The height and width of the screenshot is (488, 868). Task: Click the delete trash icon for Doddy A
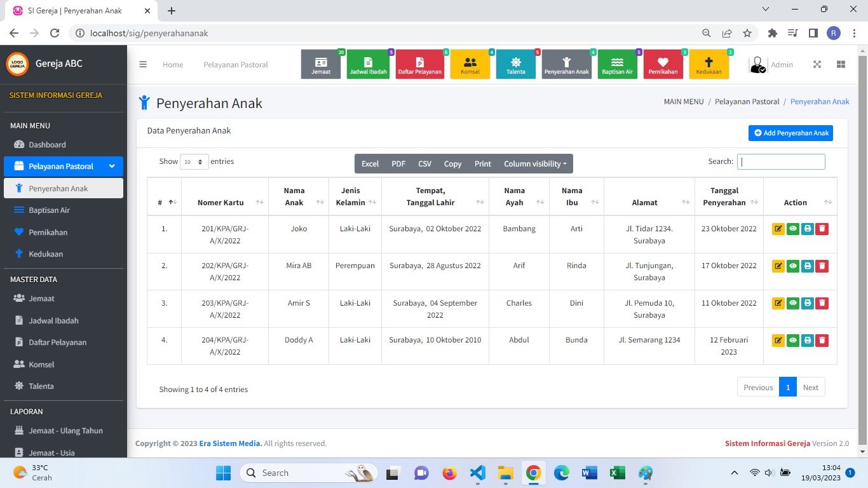822,341
